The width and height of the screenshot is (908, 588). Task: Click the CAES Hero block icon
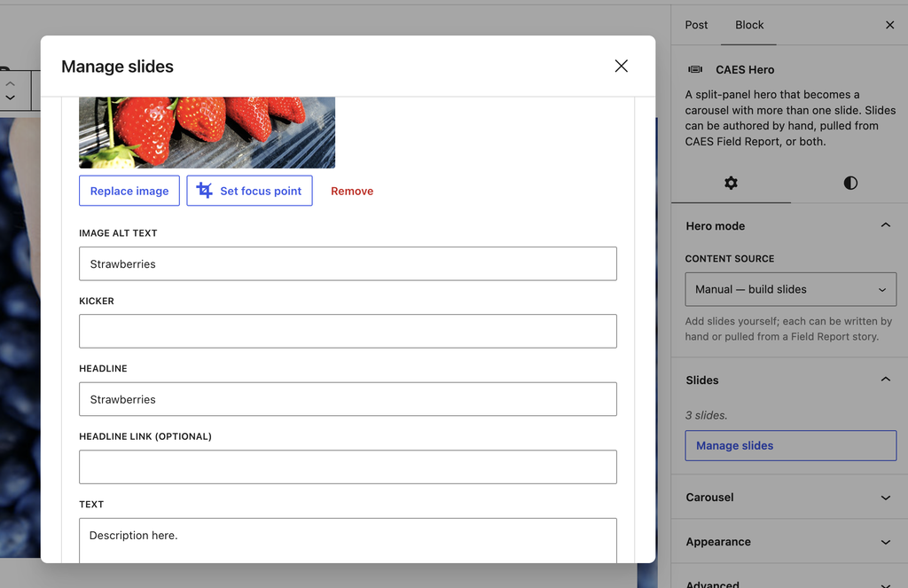click(695, 69)
